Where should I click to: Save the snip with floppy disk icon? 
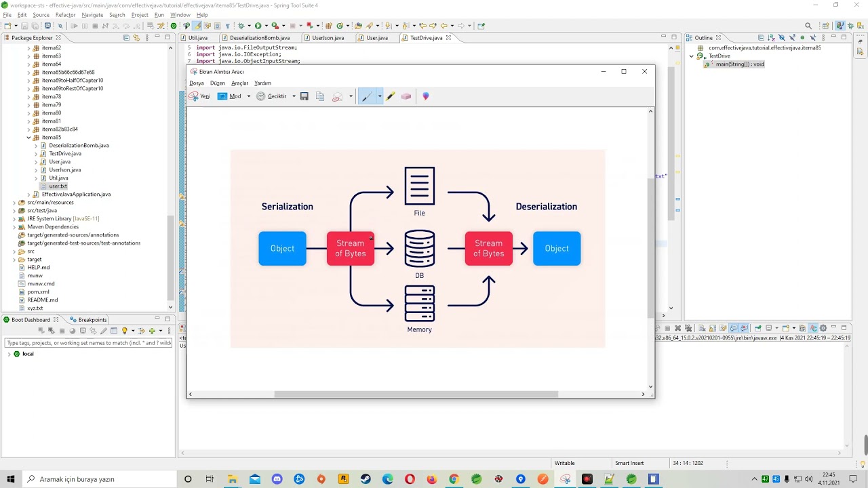(x=304, y=96)
